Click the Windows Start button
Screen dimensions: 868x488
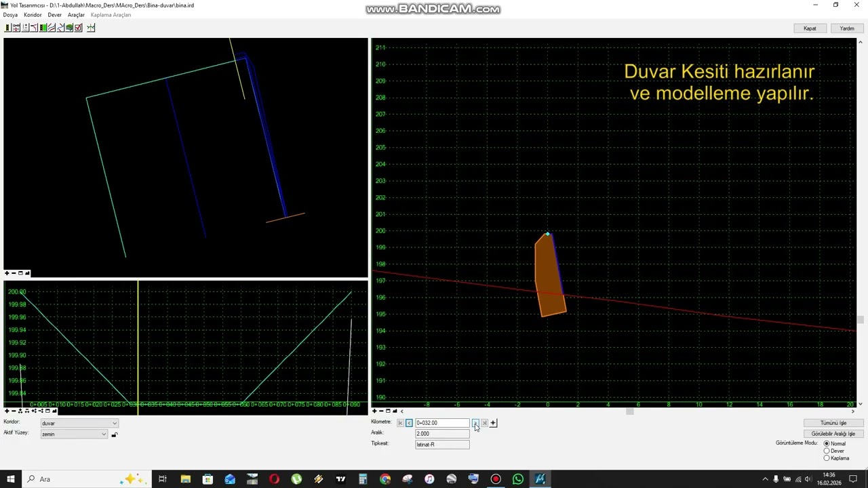pos(11,479)
